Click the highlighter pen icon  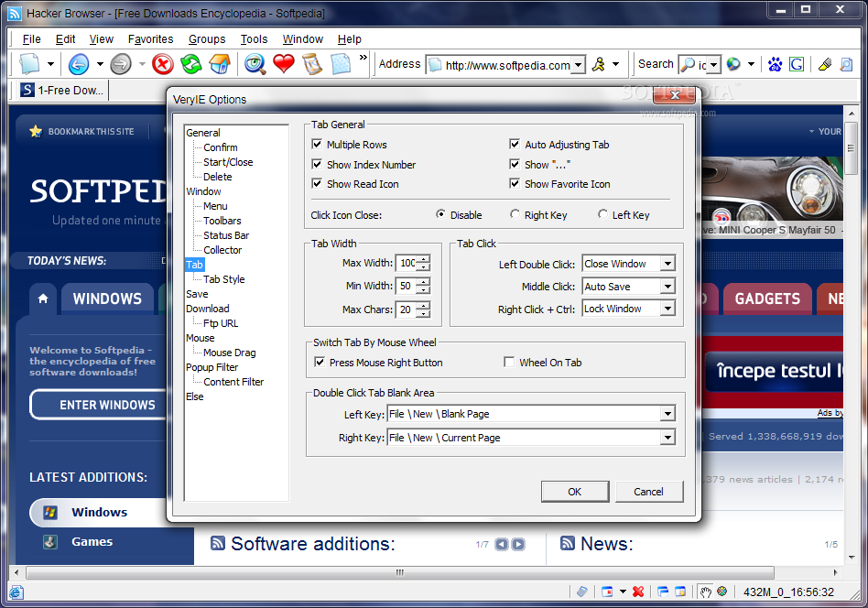click(825, 65)
